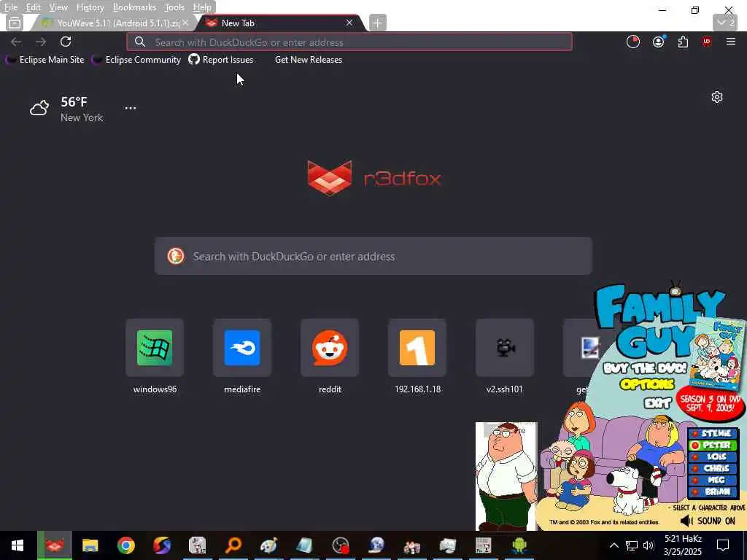Open Eclipse Community bookmark
Viewport: 747px width, 560px height.
click(136, 60)
